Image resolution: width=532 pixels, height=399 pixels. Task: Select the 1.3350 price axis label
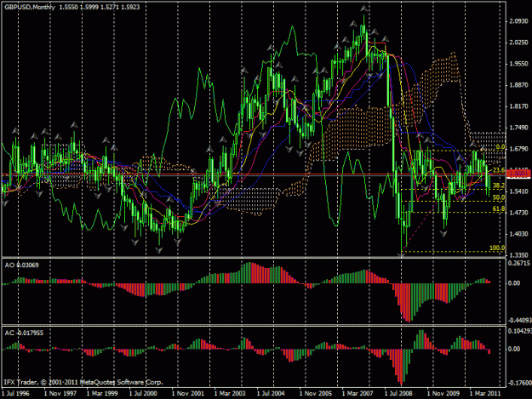coord(518,255)
